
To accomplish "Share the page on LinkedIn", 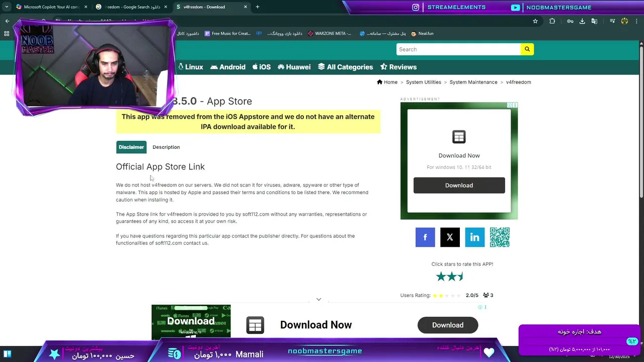I will click(474, 237).
